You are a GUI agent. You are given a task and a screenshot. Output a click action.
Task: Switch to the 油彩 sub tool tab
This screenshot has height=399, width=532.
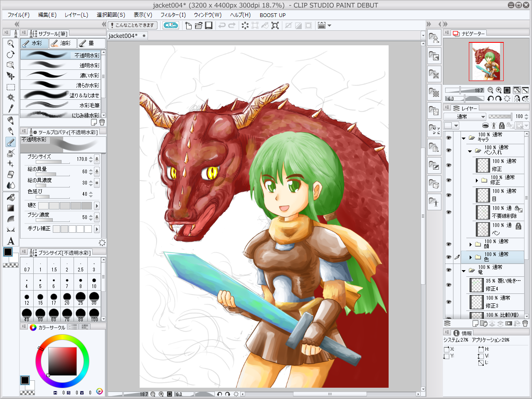62,43
